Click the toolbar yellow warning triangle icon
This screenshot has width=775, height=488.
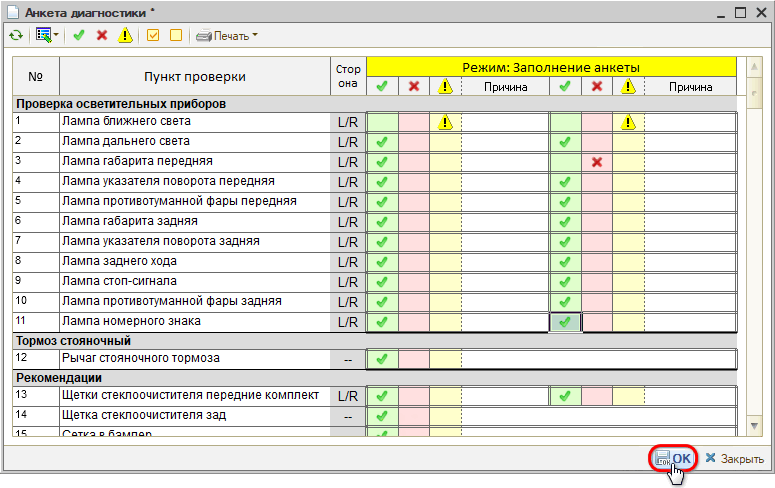125,35
